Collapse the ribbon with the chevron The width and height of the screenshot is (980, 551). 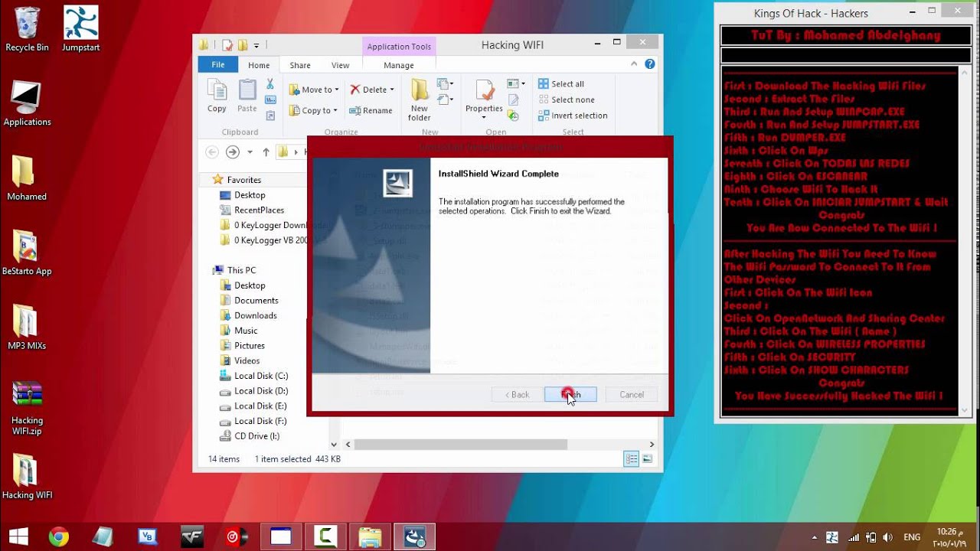(635, 65)
